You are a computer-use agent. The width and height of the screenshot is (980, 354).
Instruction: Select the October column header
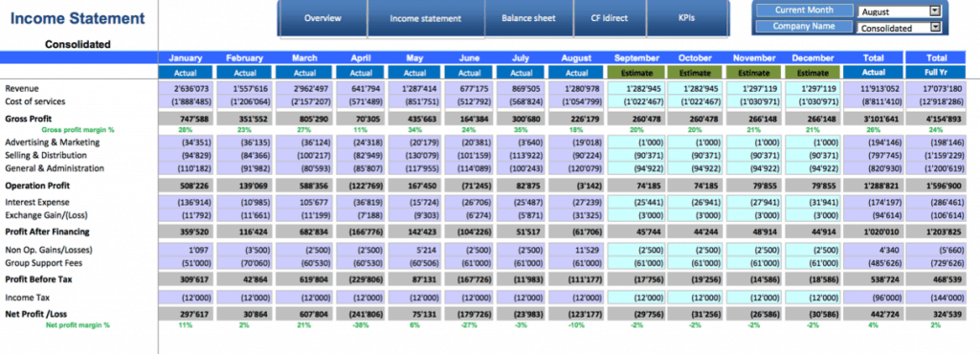point(695,58)
